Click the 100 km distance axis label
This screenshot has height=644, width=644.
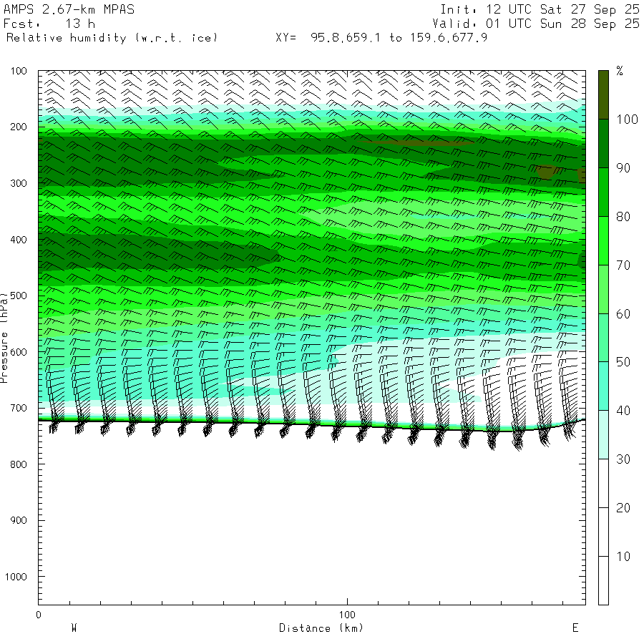click(x=347, y=615)
